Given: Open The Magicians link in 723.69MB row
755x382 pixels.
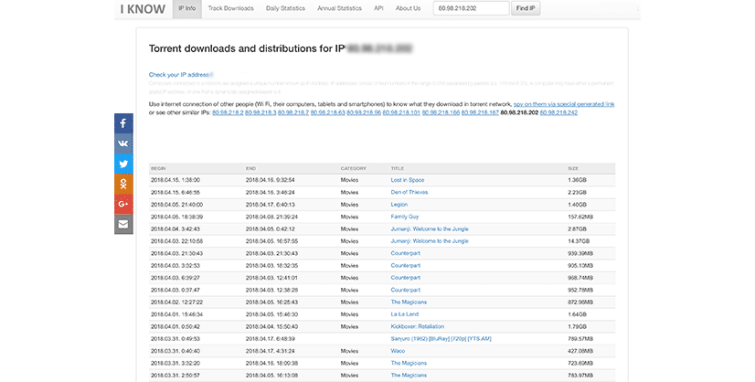Looking at the screenshot, I should (409, 363).
